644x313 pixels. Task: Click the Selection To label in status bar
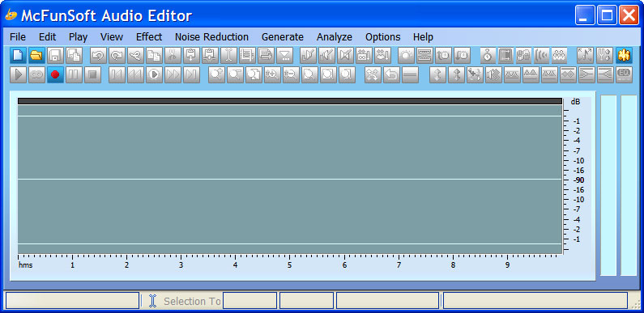pyautogui.click(x=192, y=301)
